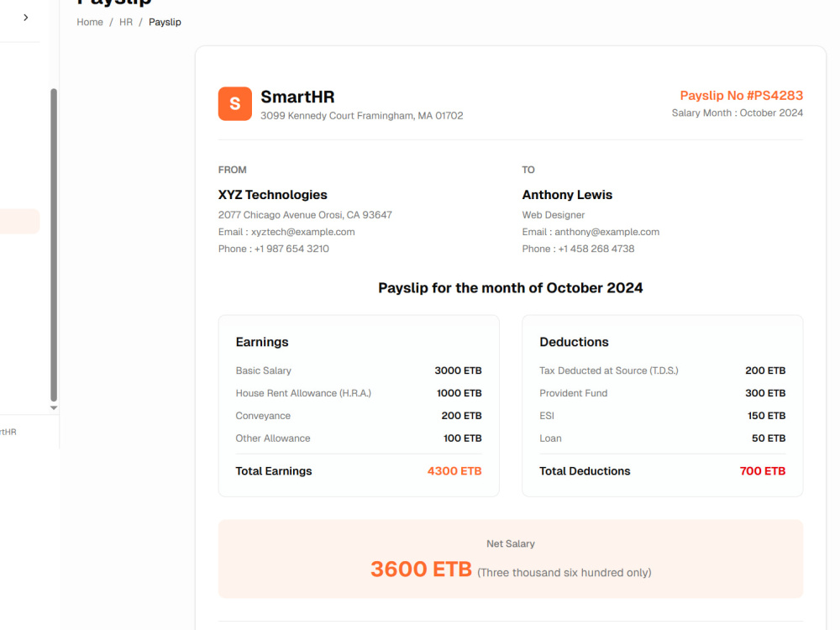Click the Conveyance row label
The width and height of the screenshot is (840, 630).
tap(262, 416)
